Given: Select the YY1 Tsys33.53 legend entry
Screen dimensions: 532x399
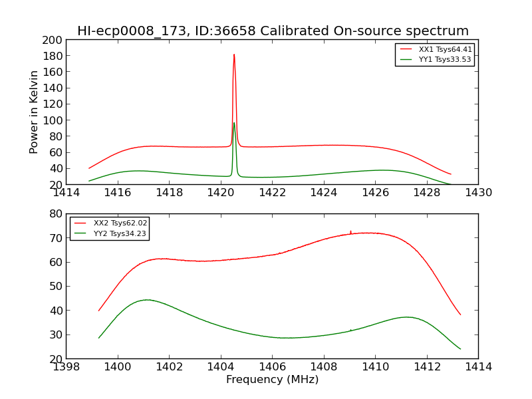Looking at the screenshot, I should click(445, 60).
